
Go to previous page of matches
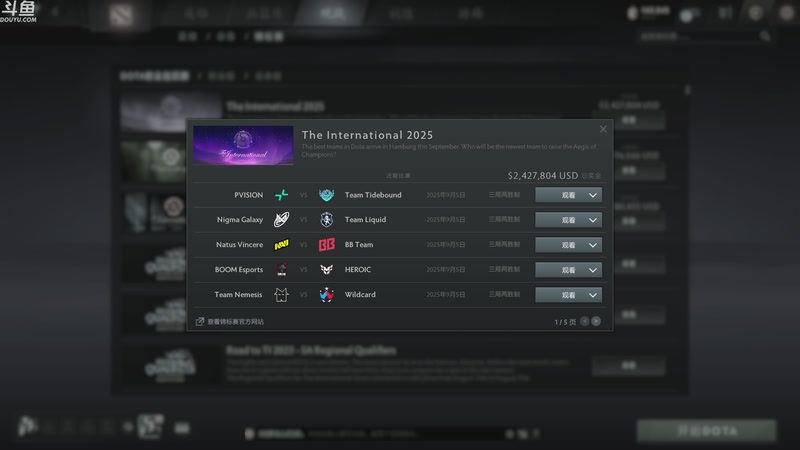[x=585, y=321]
